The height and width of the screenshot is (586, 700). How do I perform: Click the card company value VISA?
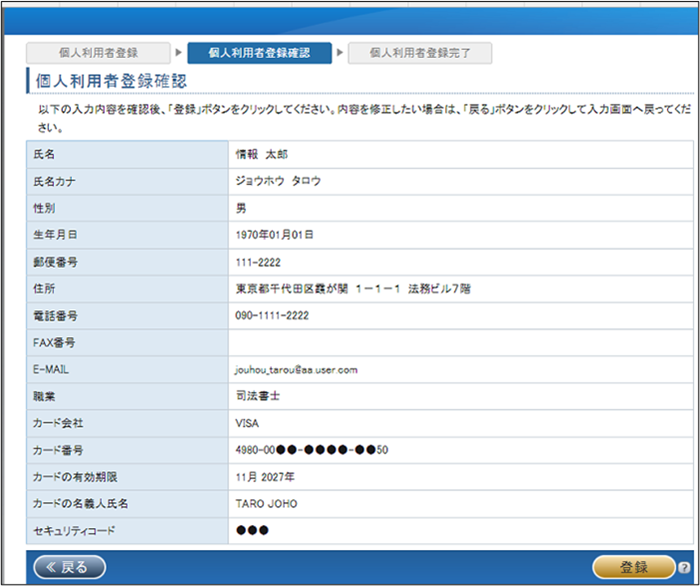pos(246,423)
